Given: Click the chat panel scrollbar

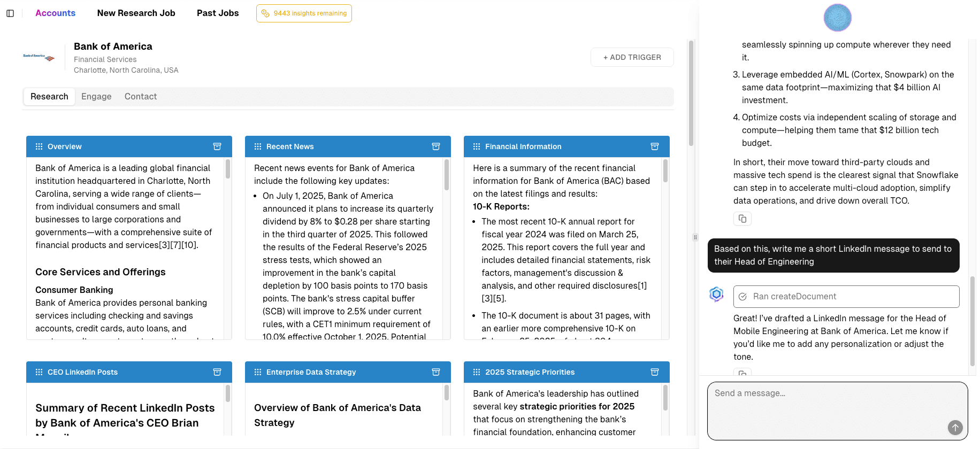Looking at the screenshot, I should 973,322.
